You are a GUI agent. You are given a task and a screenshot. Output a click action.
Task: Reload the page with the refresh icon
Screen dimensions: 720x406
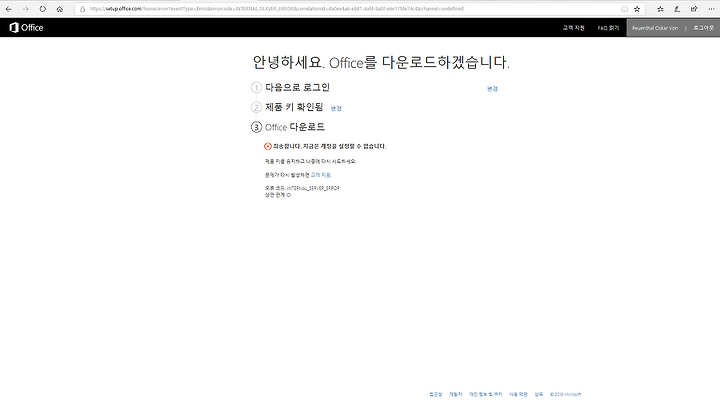point(42,9)
